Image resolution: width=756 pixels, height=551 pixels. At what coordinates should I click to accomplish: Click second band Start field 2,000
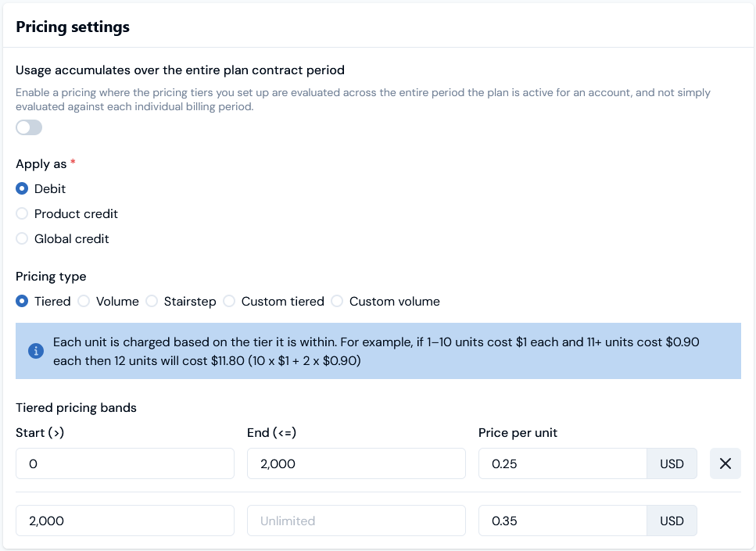click(x=125, y=521)
